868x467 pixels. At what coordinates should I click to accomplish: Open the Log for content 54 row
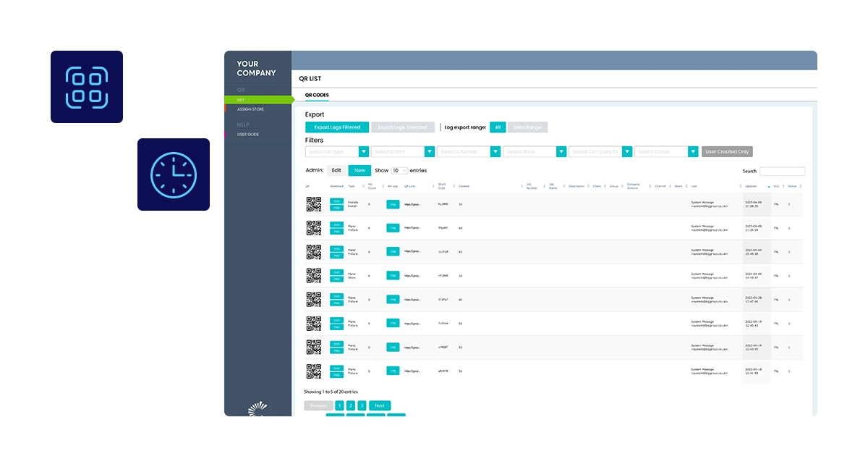coord(393,371)
